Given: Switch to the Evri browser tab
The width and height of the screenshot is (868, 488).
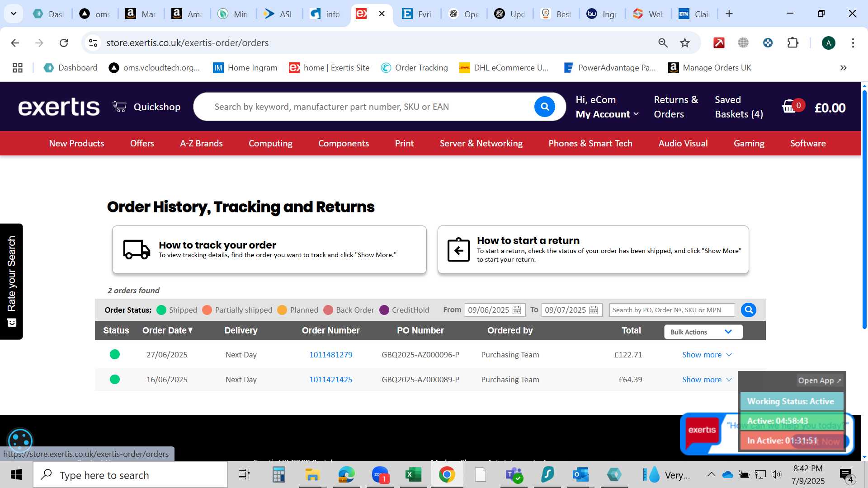Looking at the screenshot, I should [417, 14].
